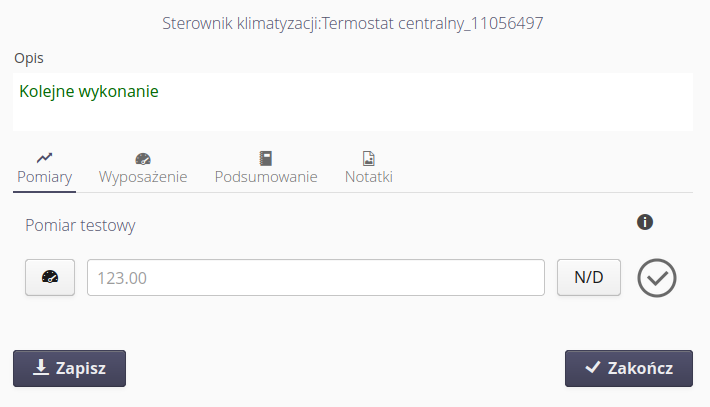Save with the Zapisz button
The height and width of the screenshot is (407, 710).
(x=69, y=367)
